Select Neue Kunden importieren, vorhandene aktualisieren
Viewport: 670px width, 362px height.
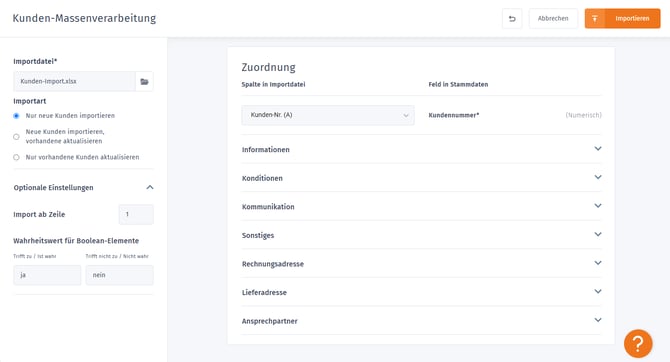(16, 137)
